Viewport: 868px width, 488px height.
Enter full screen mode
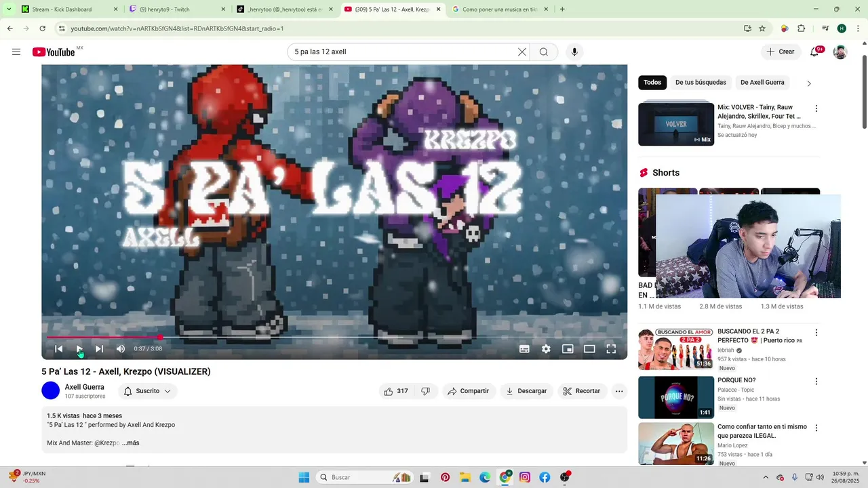tap(611, 349)
